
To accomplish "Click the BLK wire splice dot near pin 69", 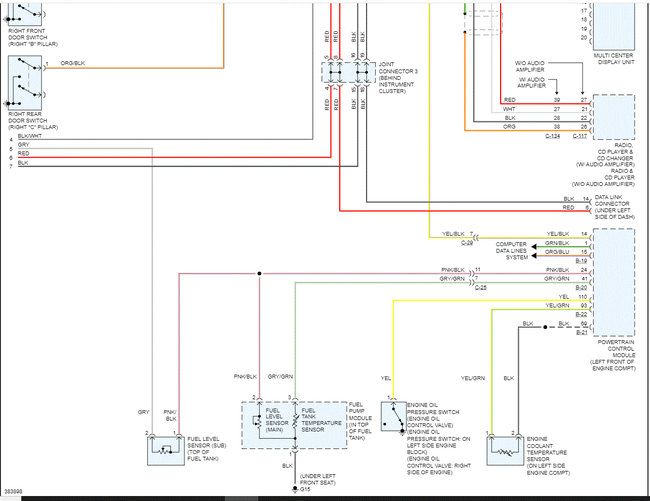I will point(545,327).
